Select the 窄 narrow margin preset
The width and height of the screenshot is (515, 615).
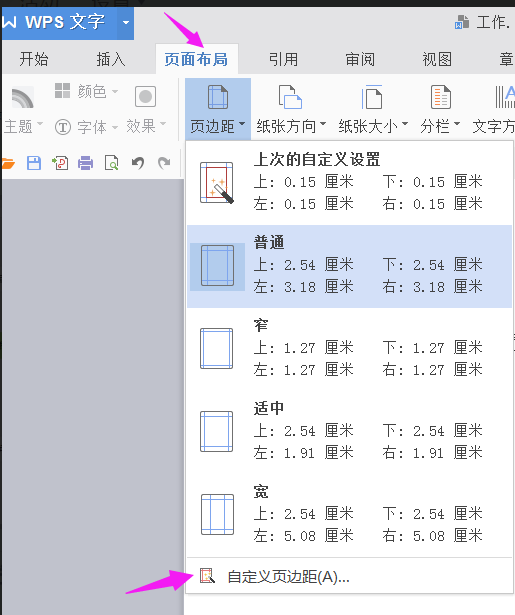pos(349,349)
